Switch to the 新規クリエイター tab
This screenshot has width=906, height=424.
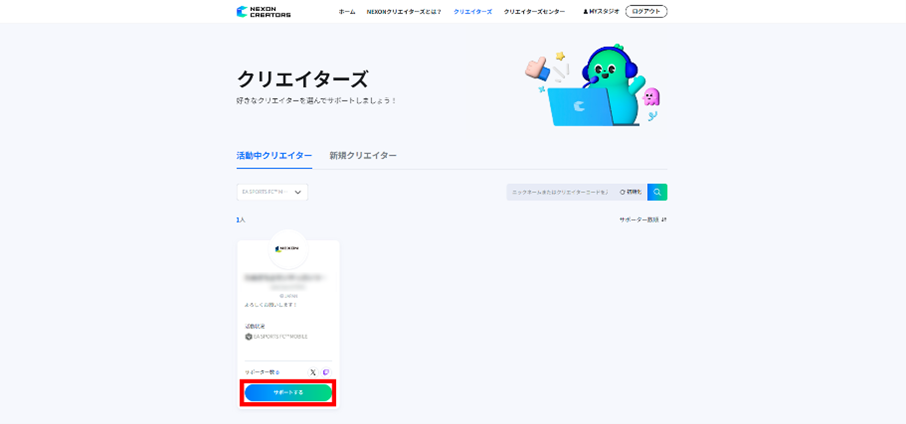click(363, 156)
